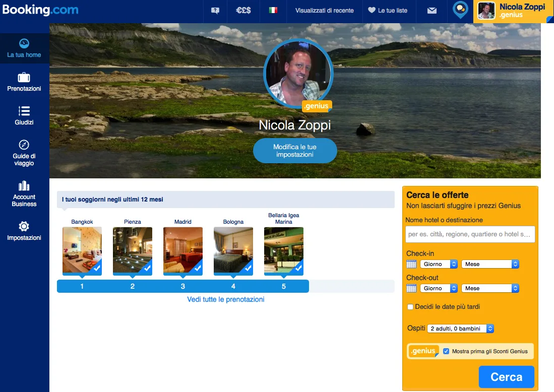Open the Check-in Mese dropdown
Screen dimensions: 554x392
490,264
